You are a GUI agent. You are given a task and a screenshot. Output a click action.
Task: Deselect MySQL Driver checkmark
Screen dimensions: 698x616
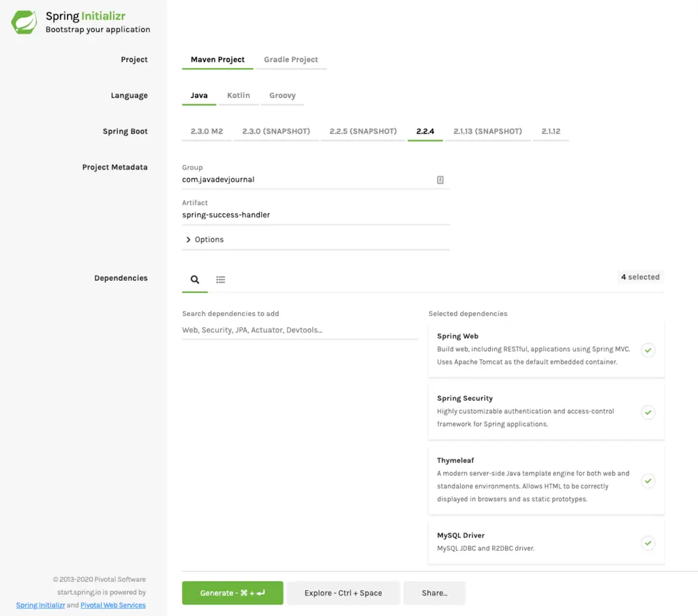(x=648, y=543)
